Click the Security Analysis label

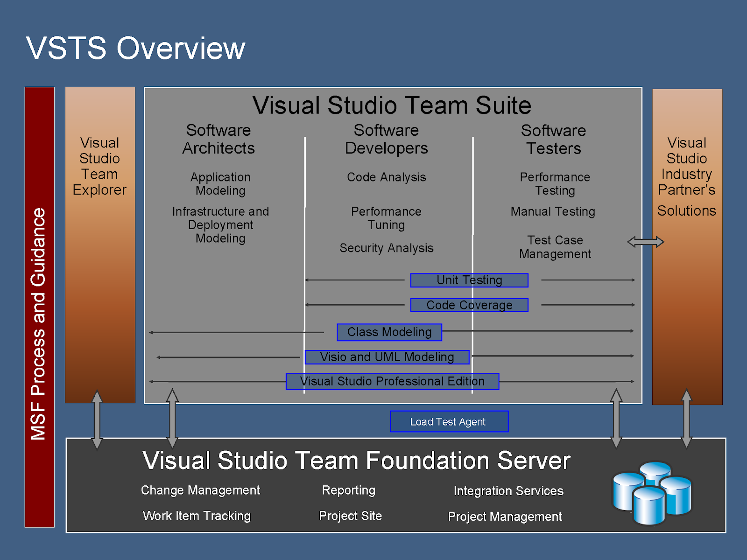(x=386, y=248)
